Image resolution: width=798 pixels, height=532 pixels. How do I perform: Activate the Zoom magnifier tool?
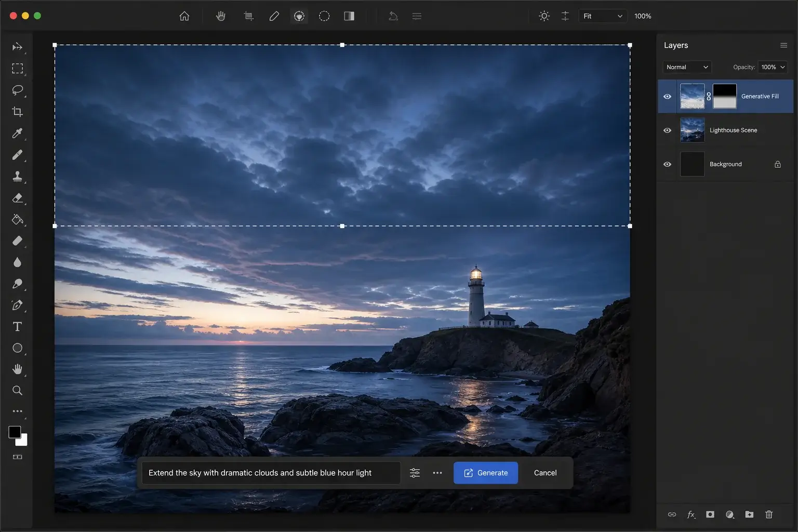pos(18,391)
